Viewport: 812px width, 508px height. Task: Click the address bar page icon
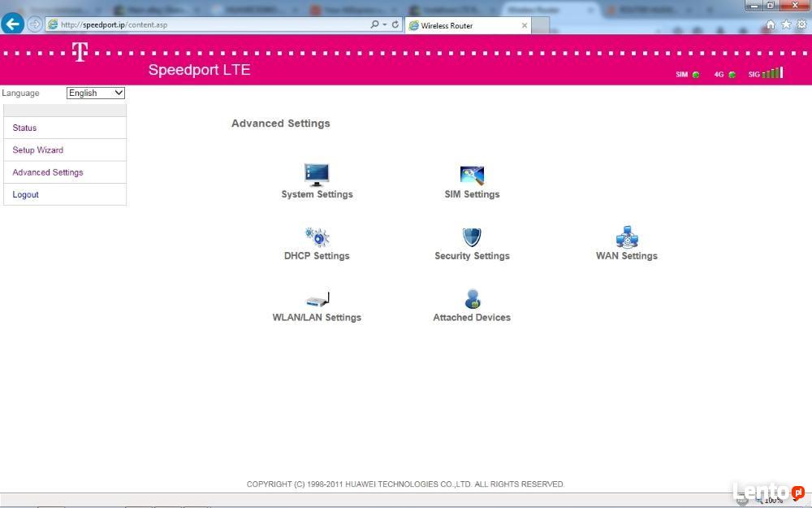click(52, 24)
